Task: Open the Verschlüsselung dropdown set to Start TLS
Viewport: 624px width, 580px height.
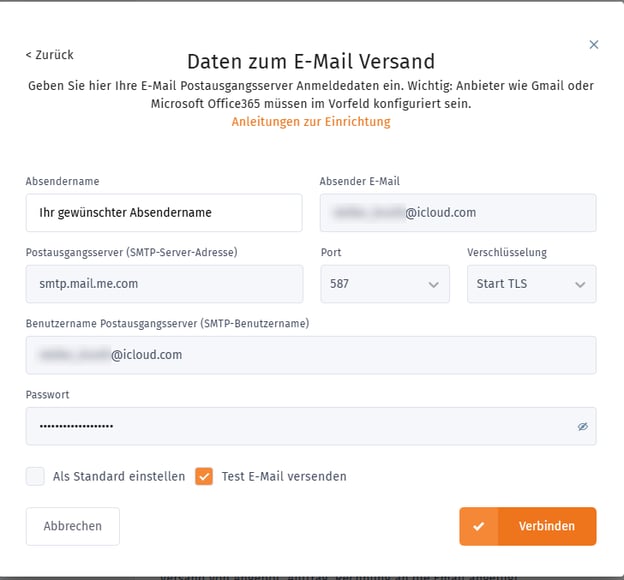Action: (531, 284)
